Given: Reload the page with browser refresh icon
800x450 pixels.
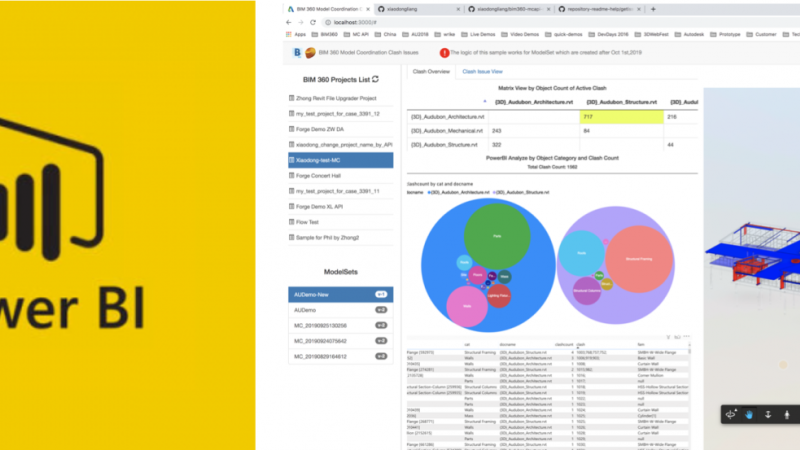Looking at the screenshot, I should 313,22.
